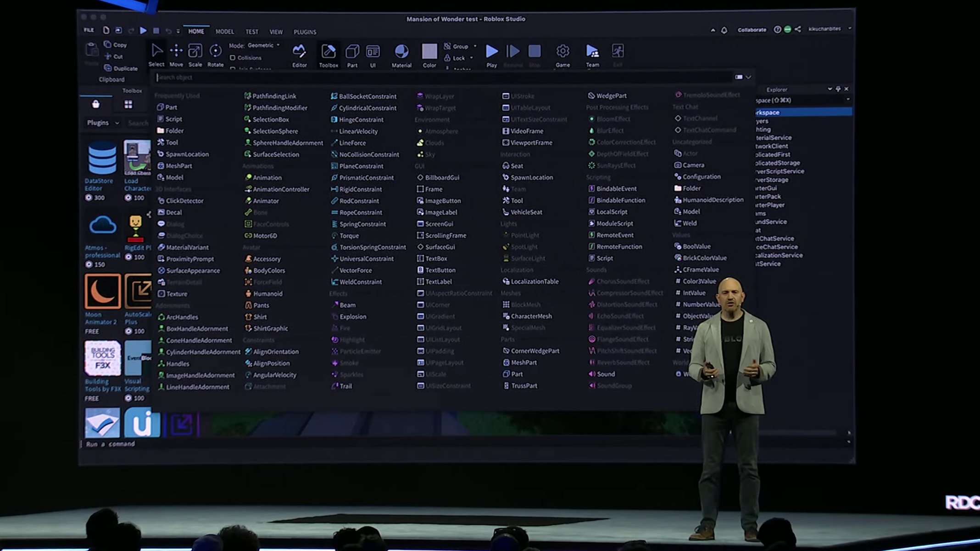Click the Play button in ribbon
980x551 pixels.
[x=491, y=55]
